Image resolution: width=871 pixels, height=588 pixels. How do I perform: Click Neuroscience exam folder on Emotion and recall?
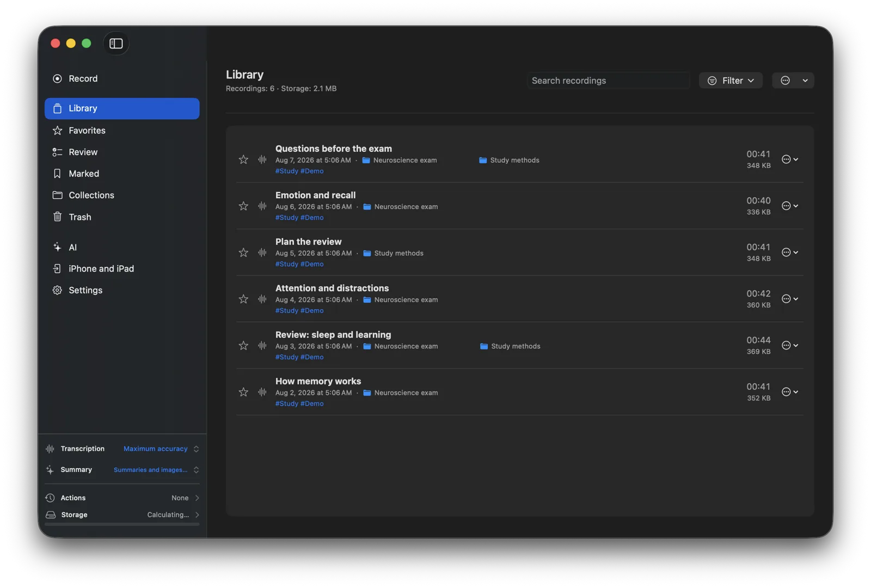tap(400, 207)
